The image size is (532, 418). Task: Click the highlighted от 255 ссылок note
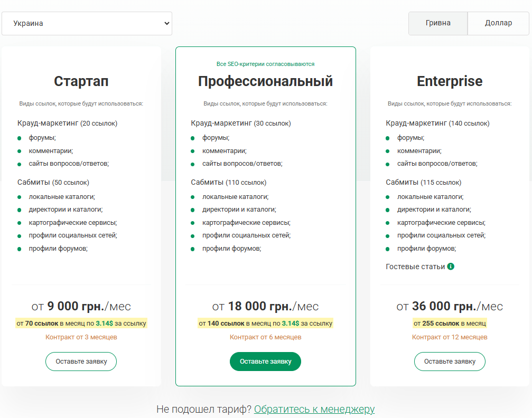point(450,323)
